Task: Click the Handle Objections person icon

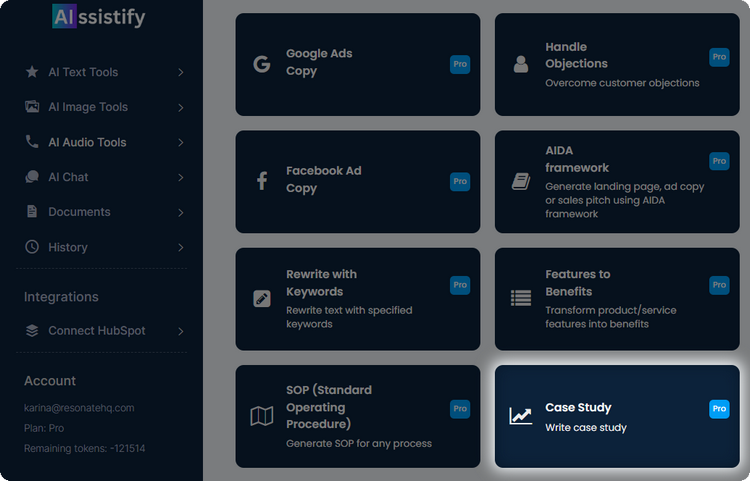Action: click(521, 65)
